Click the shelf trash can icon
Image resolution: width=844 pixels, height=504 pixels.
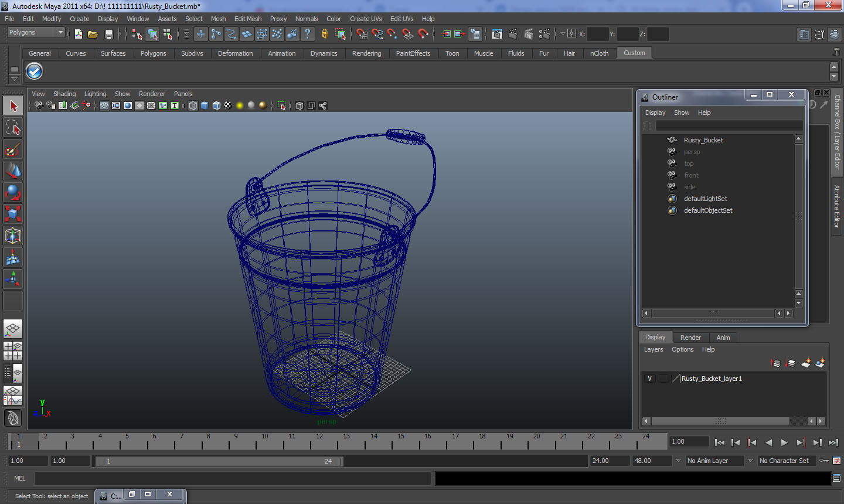coord(836,53)
